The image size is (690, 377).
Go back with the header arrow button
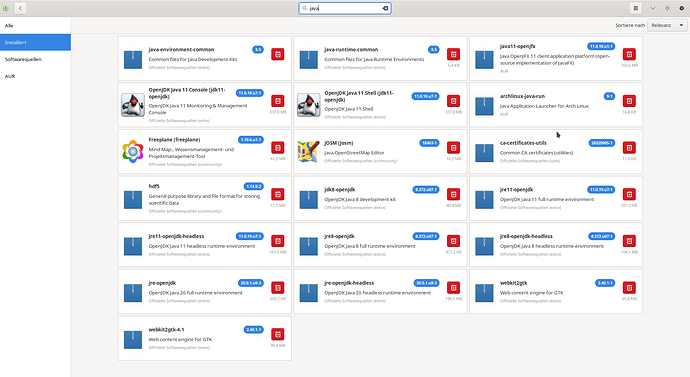[x=20, y=8]
